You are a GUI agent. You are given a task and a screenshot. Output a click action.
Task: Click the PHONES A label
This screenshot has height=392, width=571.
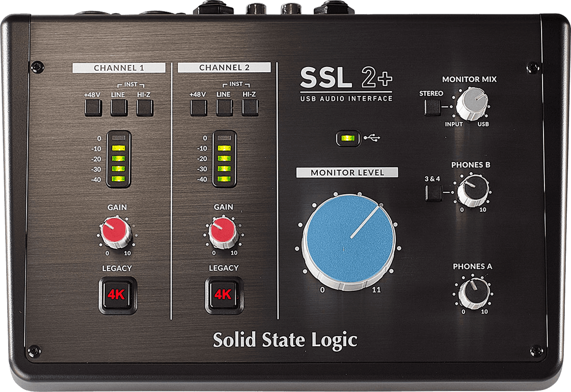pos(472,266)
